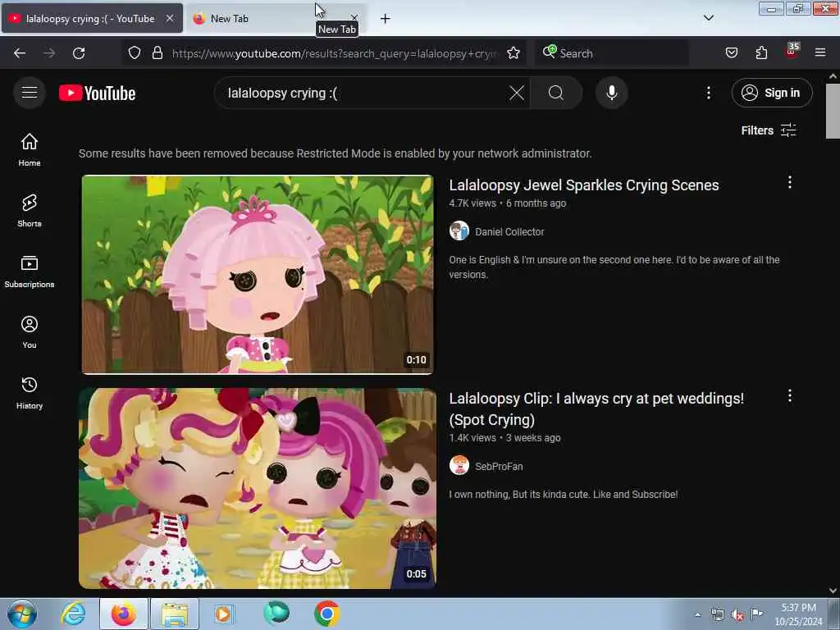This screenshot has width=840, height=630.
Task: Expand the list all tabs chevron
Action: pyautogui.click(x=708, y=18)
